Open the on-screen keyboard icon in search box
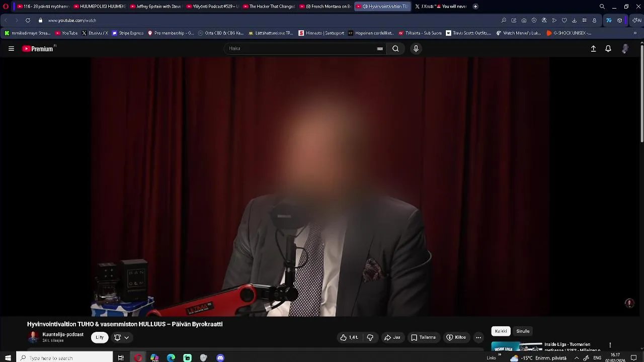644x362 pixels. pos(380,49)
